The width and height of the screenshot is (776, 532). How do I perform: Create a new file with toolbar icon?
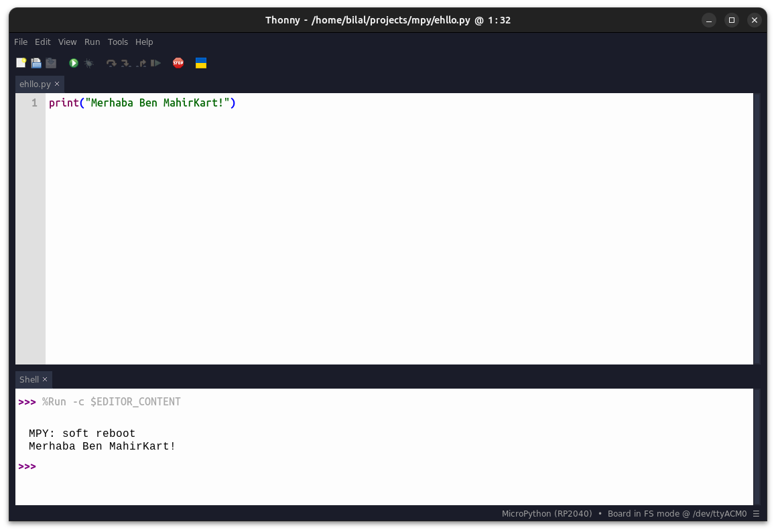(21, 63)
